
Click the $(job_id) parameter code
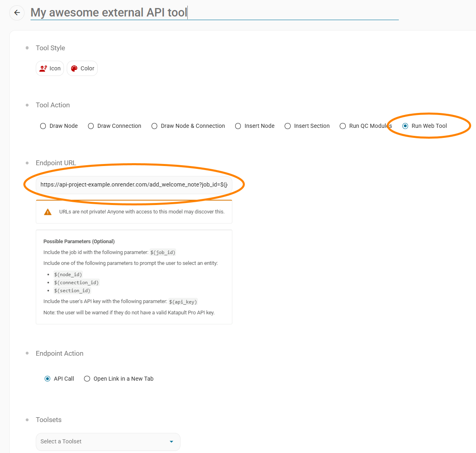[x=163, y=253]
